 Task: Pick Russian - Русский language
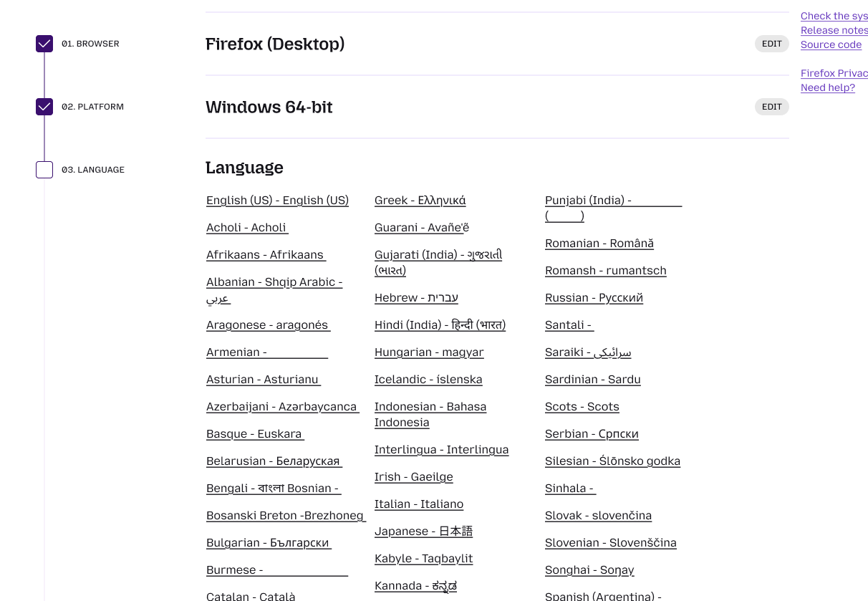[592, 298]
